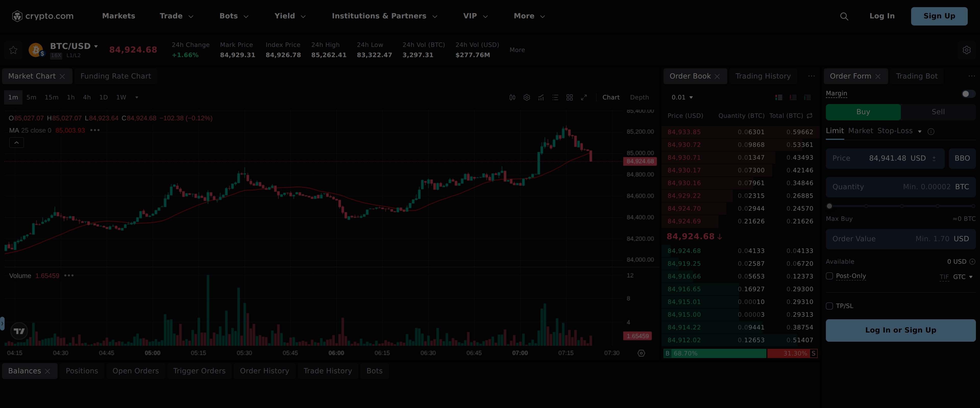The width and height of the screenshot is (980, 408).
Task: Click the Markets link
Action: (x=118, y=16)
